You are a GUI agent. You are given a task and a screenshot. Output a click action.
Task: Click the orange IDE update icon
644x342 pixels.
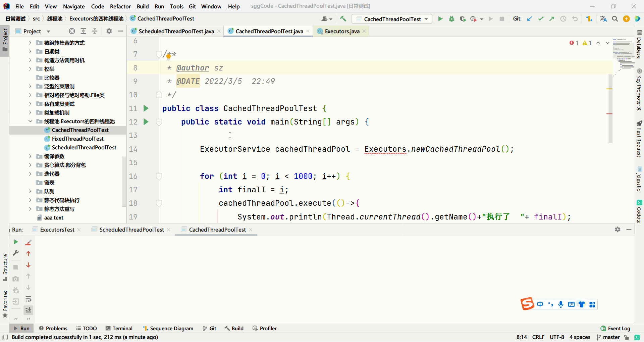[626, 19]
